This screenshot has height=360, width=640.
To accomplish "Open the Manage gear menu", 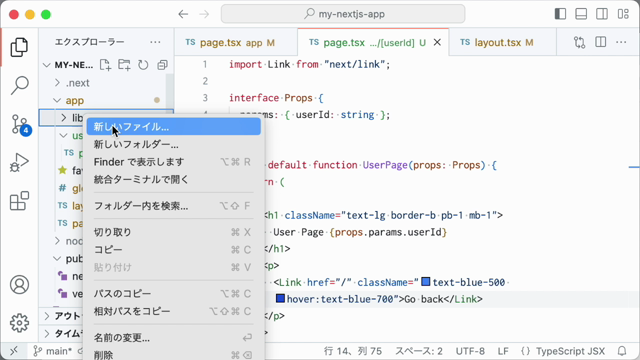I will pyautogui.click(x=19, y=323).
